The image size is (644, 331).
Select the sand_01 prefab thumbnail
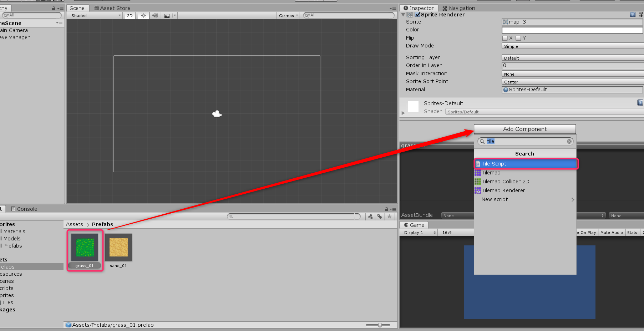[x=118, y=247]
